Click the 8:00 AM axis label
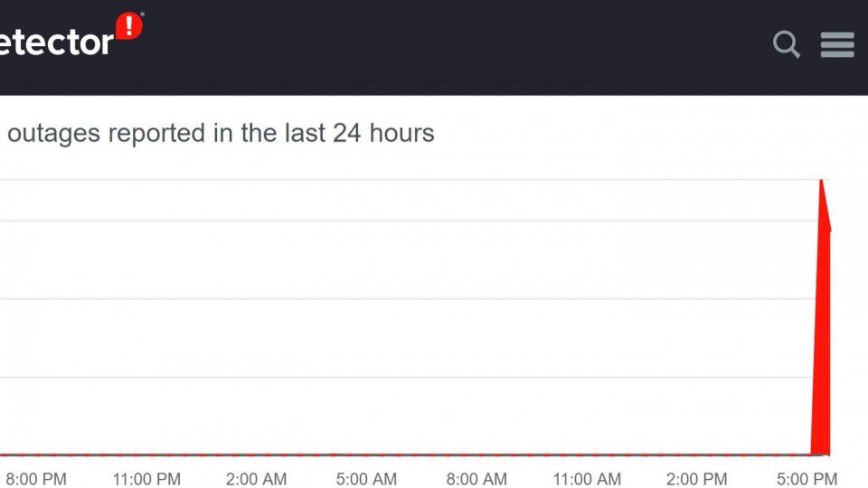 pos(476,479)
